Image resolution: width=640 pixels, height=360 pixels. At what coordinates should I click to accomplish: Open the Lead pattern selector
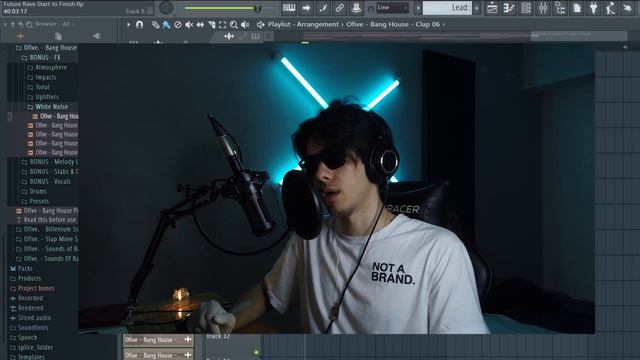pyautogui.click(x=447, y=8)
